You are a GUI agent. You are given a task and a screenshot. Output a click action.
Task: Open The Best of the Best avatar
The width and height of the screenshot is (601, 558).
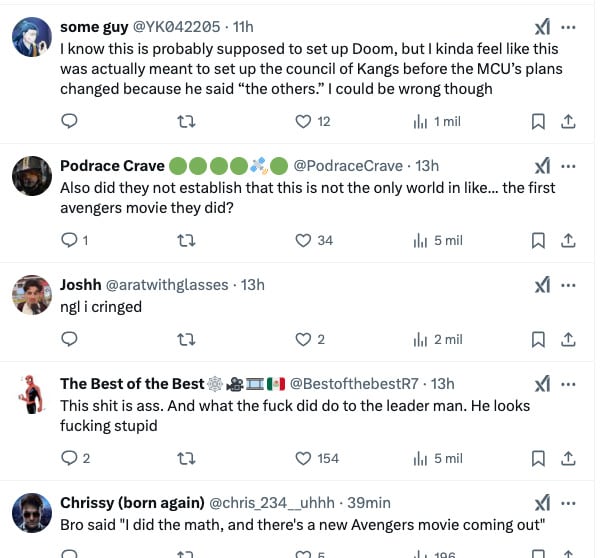[x=31, y=393]
